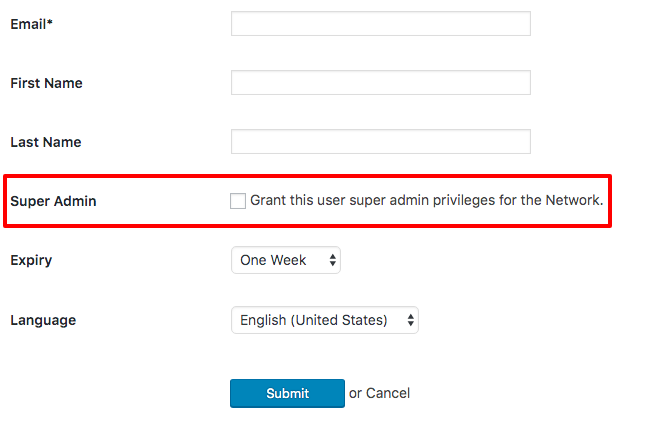This screenshot has height=431, width=667.
Task: Open the Expiry dropdown showing One Week
Action: pos(285,261)
